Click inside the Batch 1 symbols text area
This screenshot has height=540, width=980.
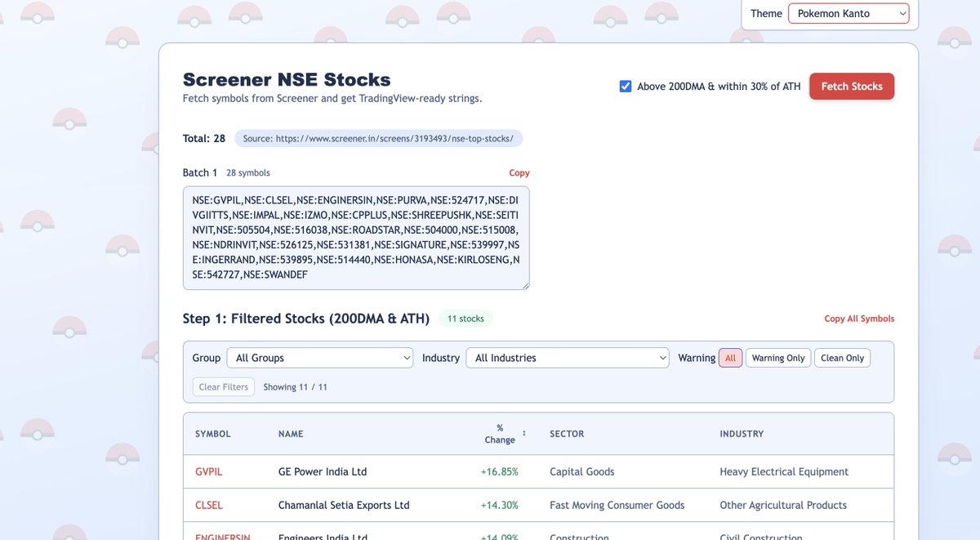click(356, 238)
